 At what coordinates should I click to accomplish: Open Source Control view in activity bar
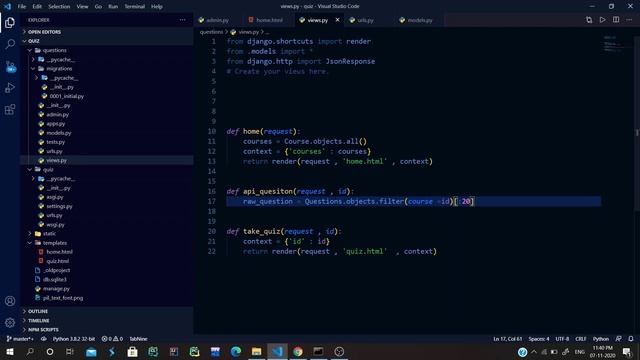coord(10,66)
